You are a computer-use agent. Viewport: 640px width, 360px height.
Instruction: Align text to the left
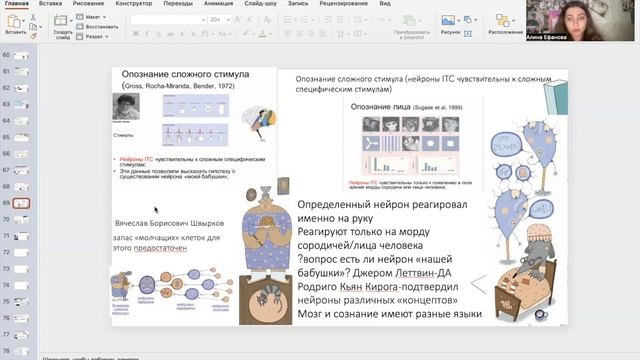click(287, 34)
